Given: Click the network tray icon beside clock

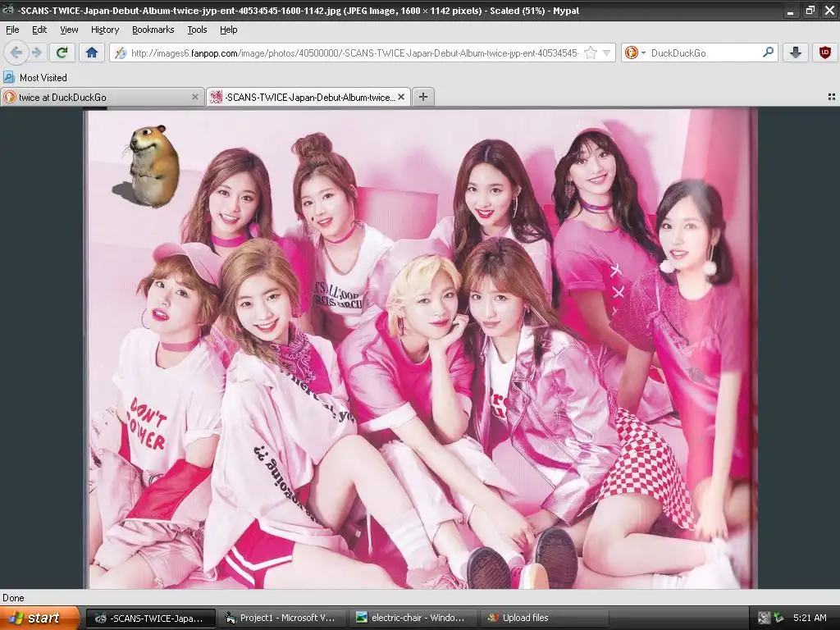Looking at the screenshot, I should click(x=779, y=619).
